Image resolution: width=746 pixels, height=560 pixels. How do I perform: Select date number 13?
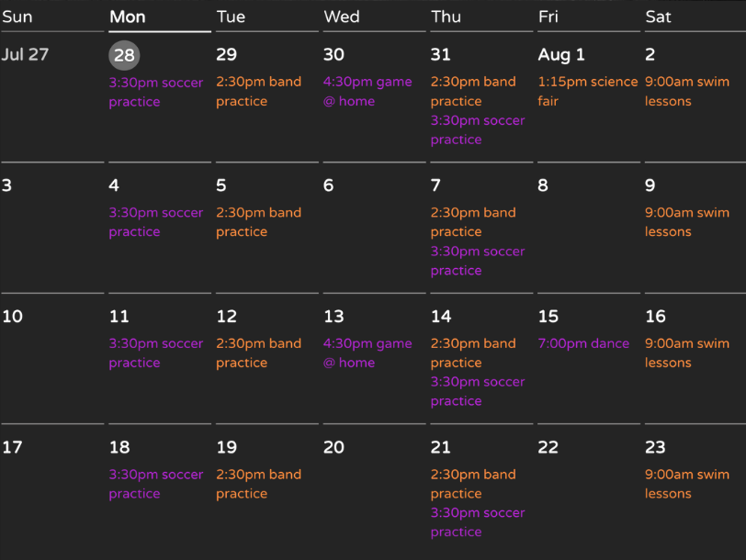click(x=333, y=316)
